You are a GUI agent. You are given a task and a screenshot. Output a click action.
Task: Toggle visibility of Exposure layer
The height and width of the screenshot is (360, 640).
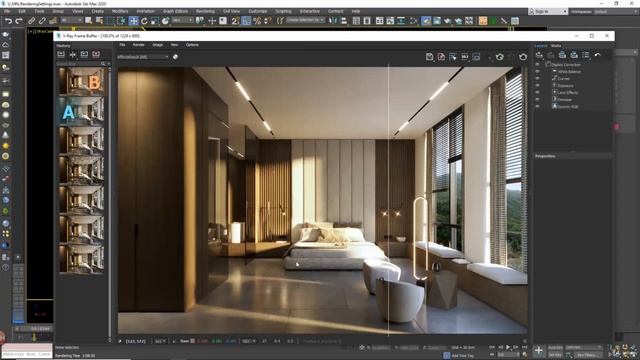[x=537, y=85]
